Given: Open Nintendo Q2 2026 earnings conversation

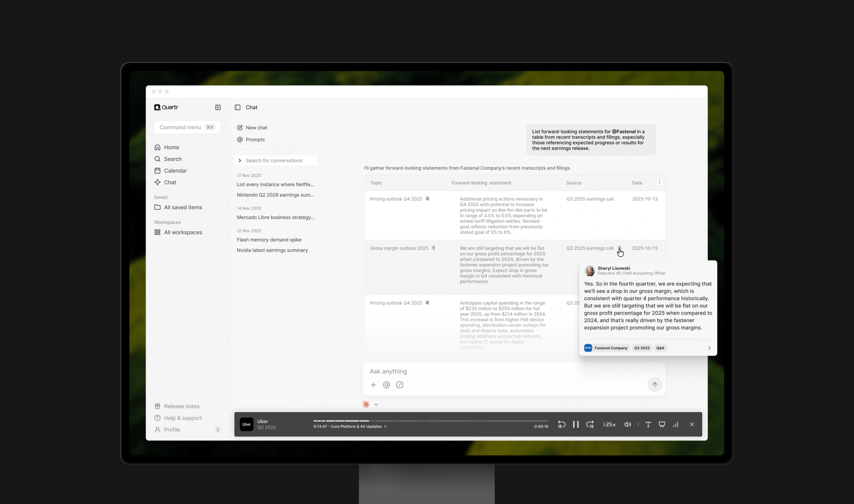Looking at the screenshot, I should point(276,195).
